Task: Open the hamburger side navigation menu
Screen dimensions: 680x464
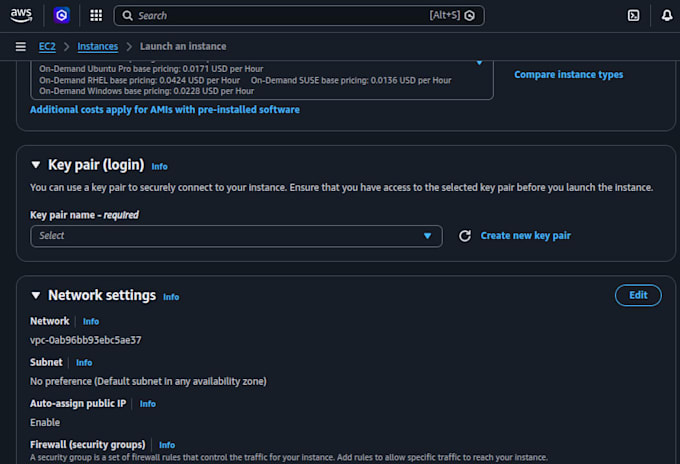Action: point(20,46)
